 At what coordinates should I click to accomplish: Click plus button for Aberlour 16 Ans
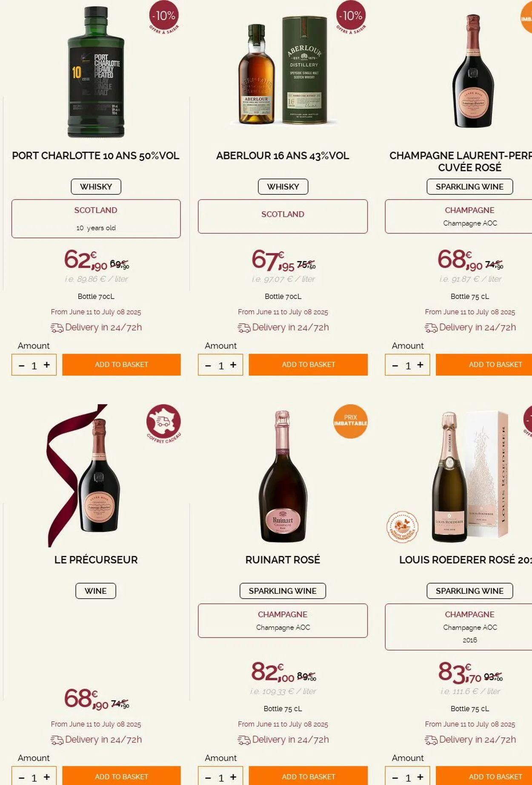233,365
